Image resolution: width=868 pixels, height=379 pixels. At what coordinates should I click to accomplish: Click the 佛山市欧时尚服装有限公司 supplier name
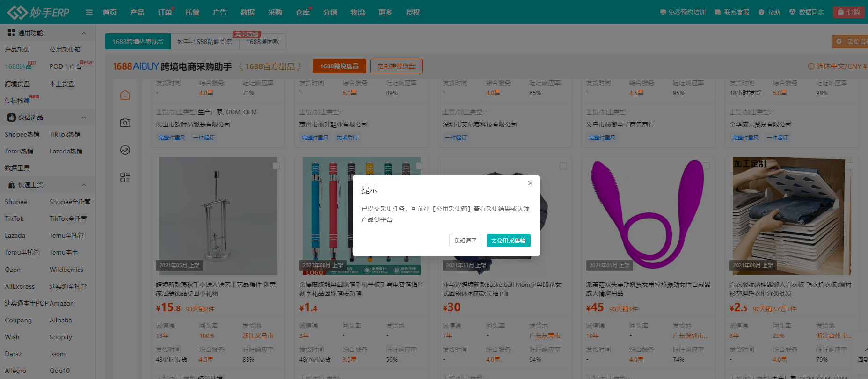coord(193,124)
